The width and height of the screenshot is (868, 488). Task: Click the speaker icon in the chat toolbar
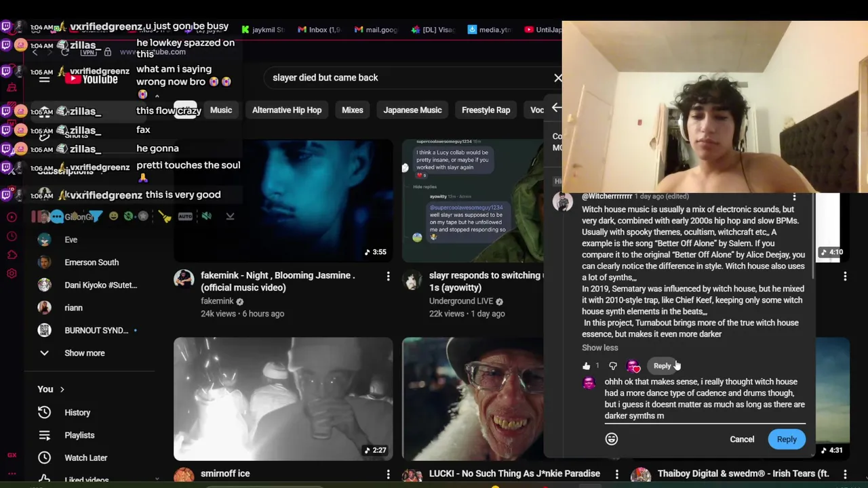206,216
